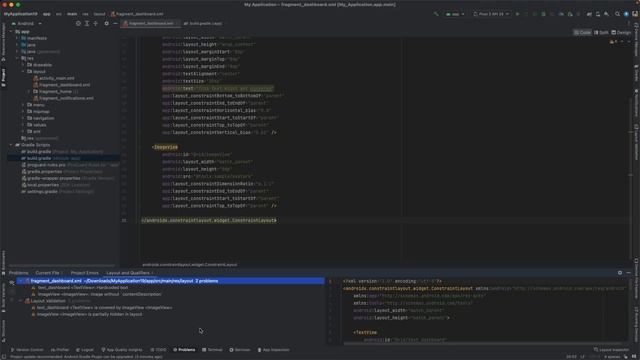Screen dimensions: 640x360
Task: Collapse the Gradle Scripts node
Action: coord(11,145)
